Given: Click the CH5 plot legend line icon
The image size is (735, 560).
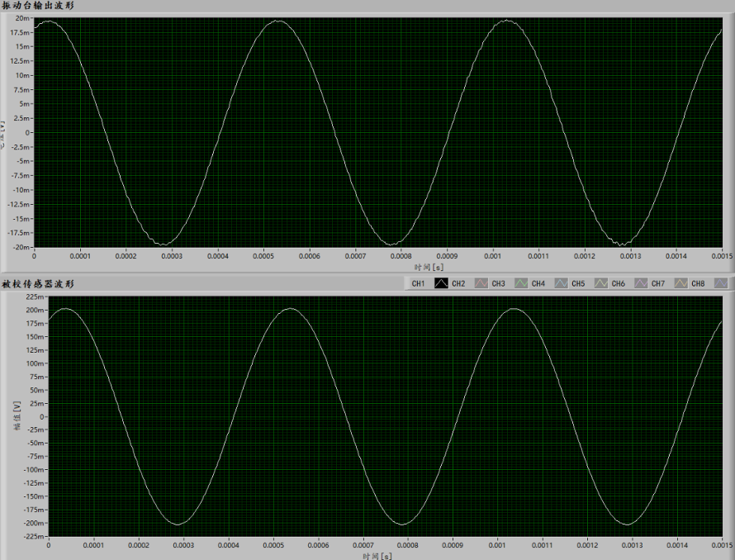Looking at the screenshot, I should pos(601,284).
